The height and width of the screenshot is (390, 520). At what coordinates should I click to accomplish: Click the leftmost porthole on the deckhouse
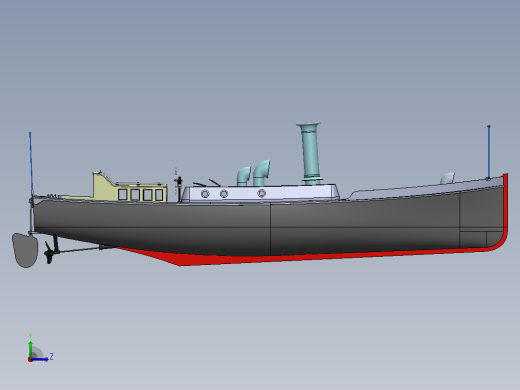click(205, 193)
